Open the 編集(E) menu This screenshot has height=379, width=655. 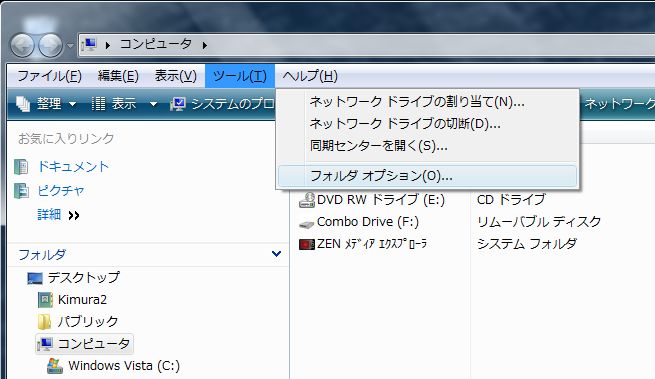point(118,76)
